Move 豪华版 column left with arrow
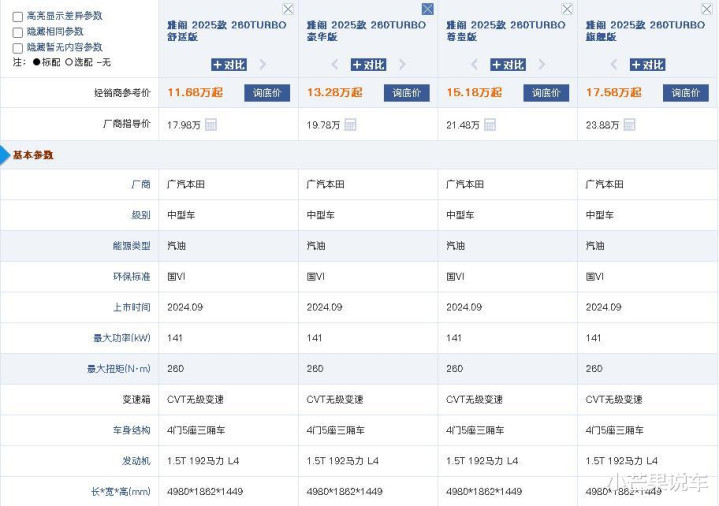 (x=335, y=65)
